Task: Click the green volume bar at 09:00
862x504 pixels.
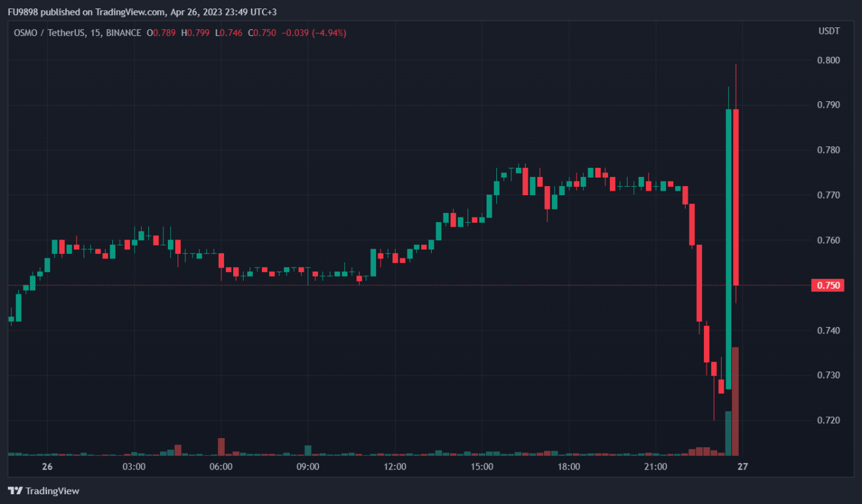Action: click(308, 450)
